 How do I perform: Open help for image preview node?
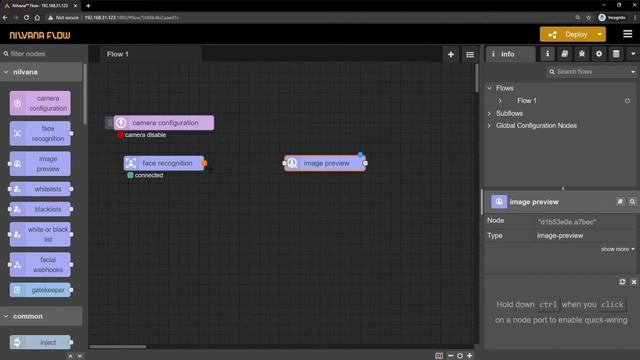[x=620, y=202]
